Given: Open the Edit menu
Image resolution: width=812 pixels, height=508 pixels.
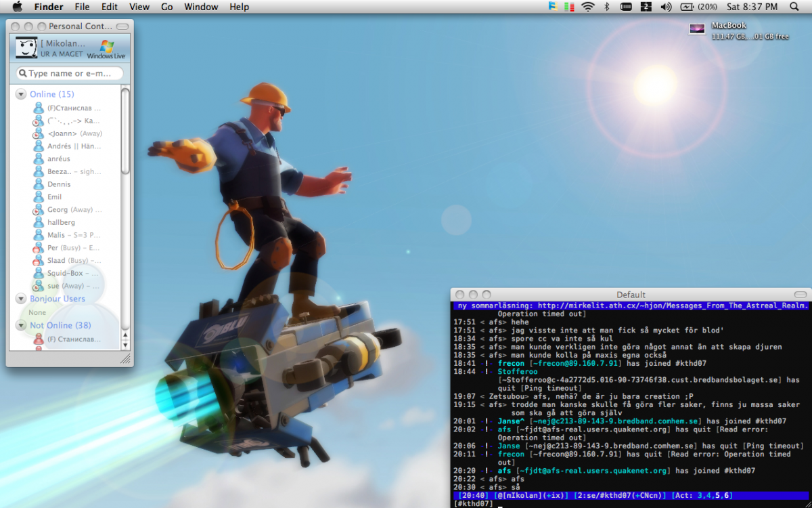Looking at the screenshot, I should click(x=109, y=7).
